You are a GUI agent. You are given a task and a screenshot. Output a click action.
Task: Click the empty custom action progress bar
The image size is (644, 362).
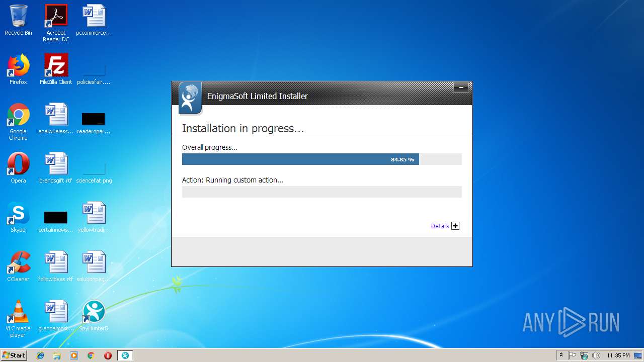tap(322, 192)
